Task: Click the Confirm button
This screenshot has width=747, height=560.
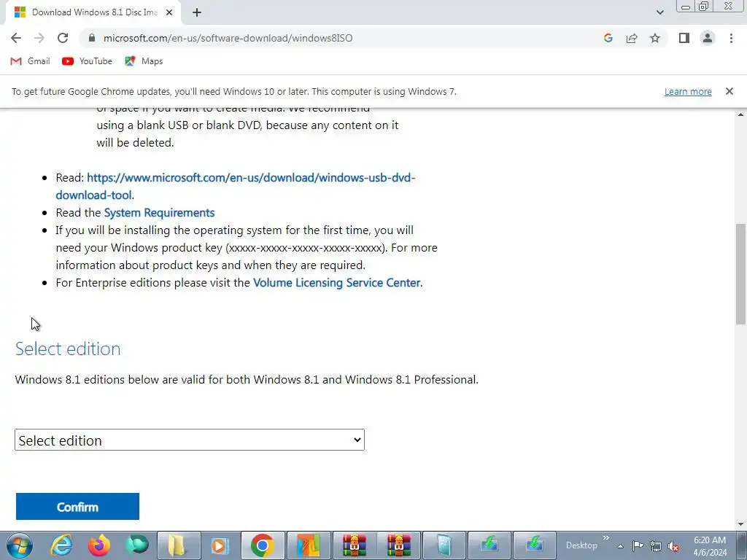Action: 77,507
